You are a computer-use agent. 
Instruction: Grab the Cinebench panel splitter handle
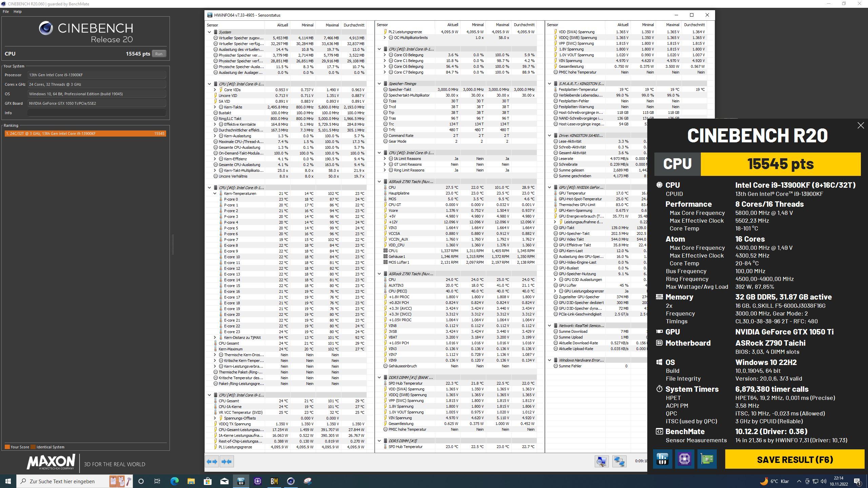[x=173, y=244]
